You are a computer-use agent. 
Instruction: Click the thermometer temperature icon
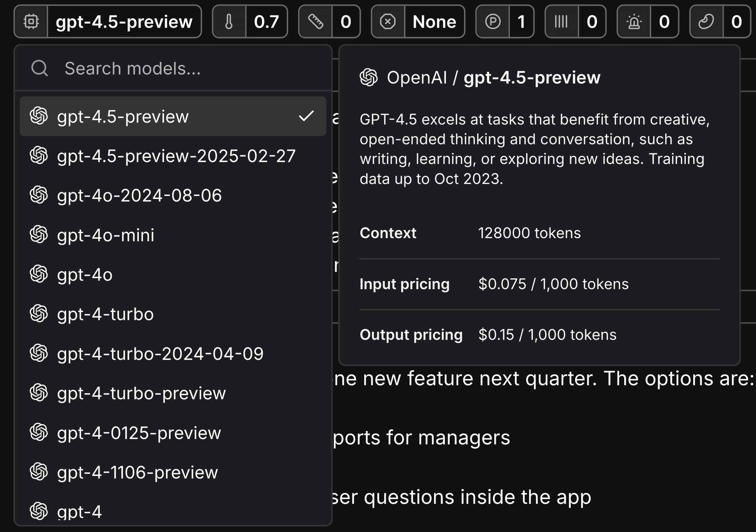(x=229, y=22)
